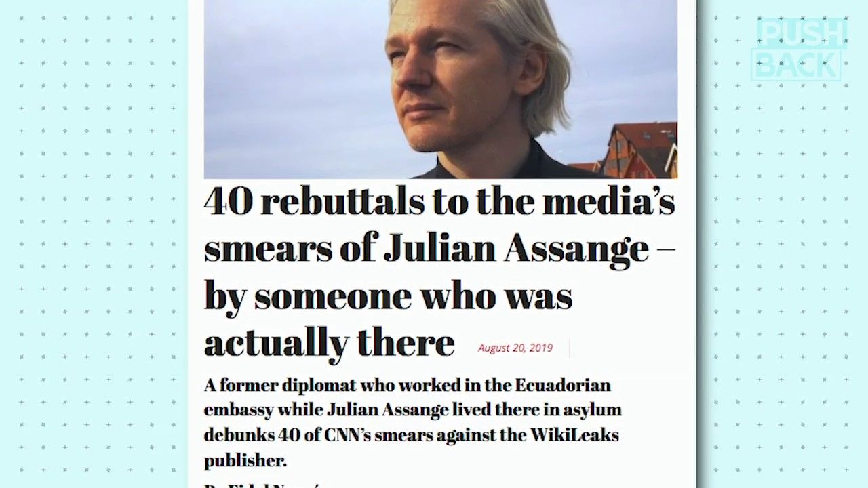Select the 'smears of Julian Assange' headline line
The height and width of the screenshot is (488, 868).
(x=439, y=248)
